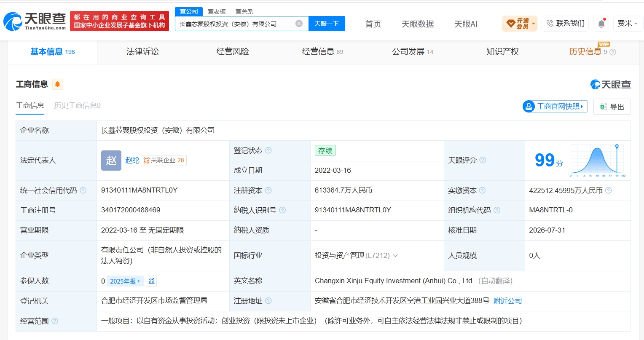The height and width of the screenshot is (340, 644).
Task: Click the 附近公司 nearby companies link
Action: click(508, 301)
